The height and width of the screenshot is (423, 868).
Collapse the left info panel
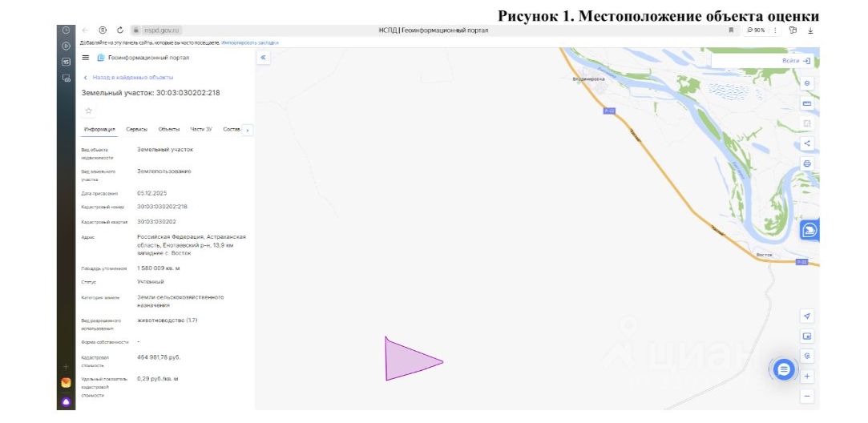[264, 57]
